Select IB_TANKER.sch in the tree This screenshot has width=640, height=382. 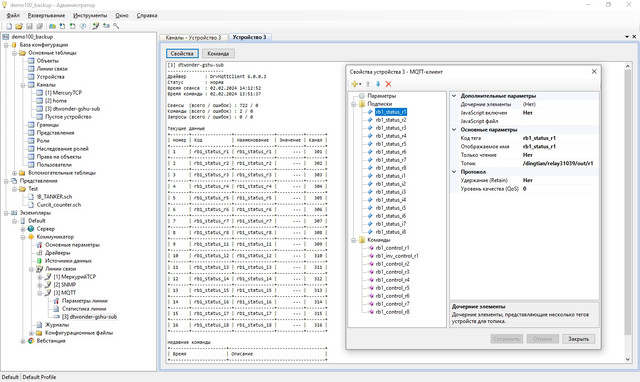point(54,197)
